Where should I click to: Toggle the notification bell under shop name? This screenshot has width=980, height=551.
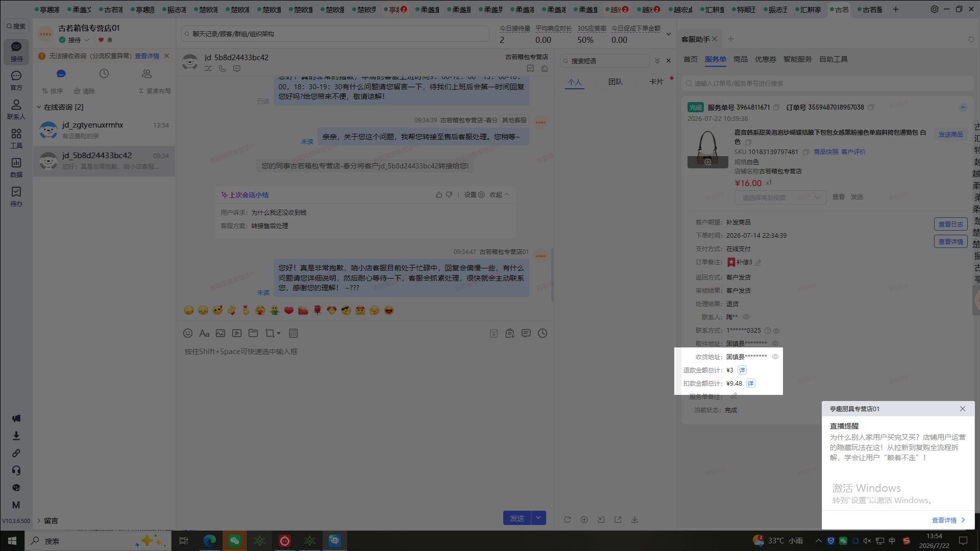point(110,40)
